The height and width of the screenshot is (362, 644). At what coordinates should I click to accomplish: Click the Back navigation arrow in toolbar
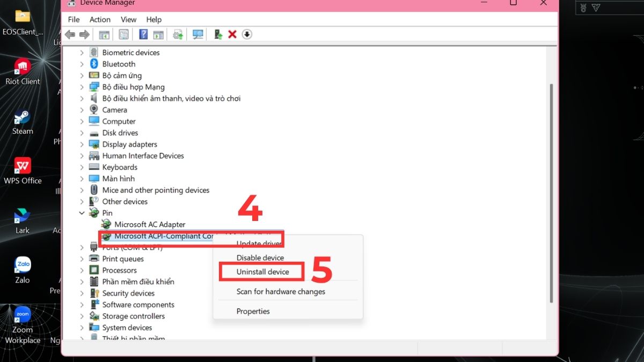70,34
